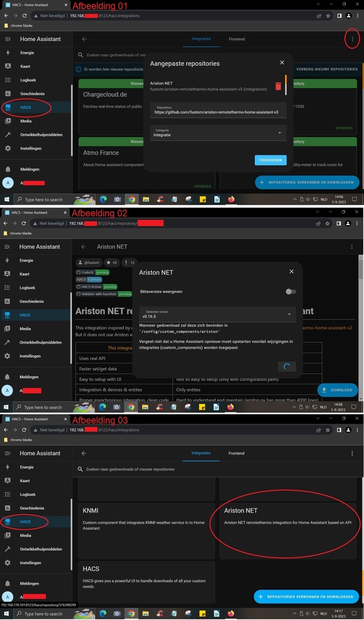Click the Chrome share icon in Afbeelding 03
The image size is (364, 620).
point(318,430)
